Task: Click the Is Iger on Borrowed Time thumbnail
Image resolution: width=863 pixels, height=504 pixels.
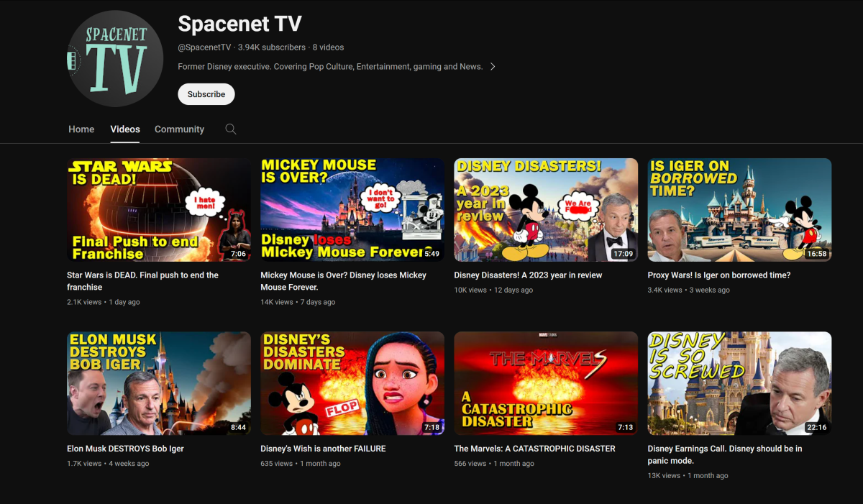Action: [x=739, y=210]
